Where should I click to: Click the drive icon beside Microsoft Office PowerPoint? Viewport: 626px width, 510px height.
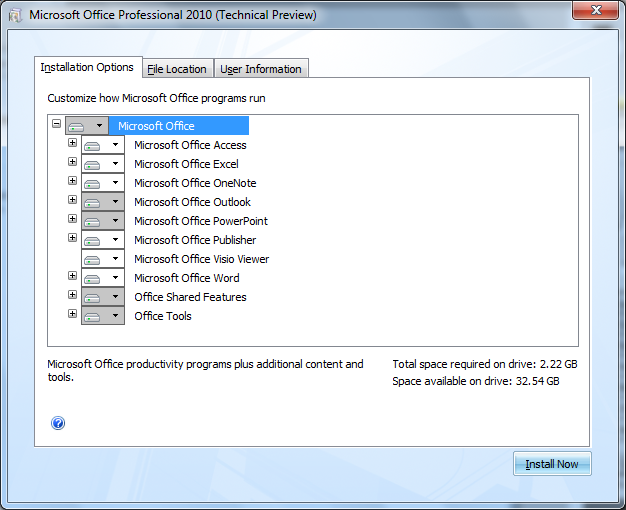93,222
